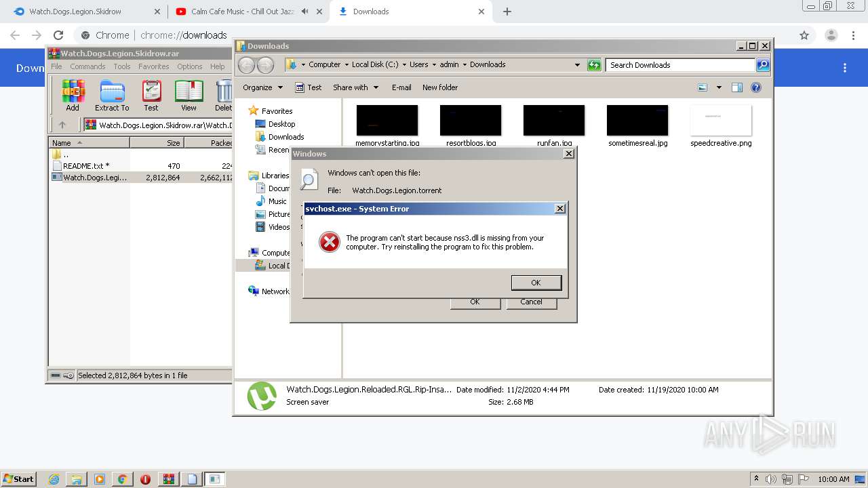The height and width of the screenshot is (488, 868).
Task: Go back in Chrome browser
Action: pos(15,35)
